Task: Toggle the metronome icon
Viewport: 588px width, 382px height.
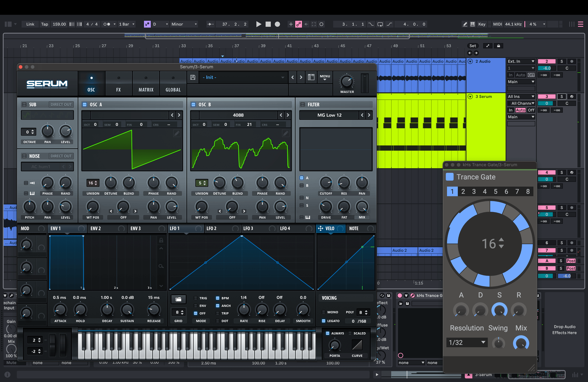Action: tap(107, 24)
